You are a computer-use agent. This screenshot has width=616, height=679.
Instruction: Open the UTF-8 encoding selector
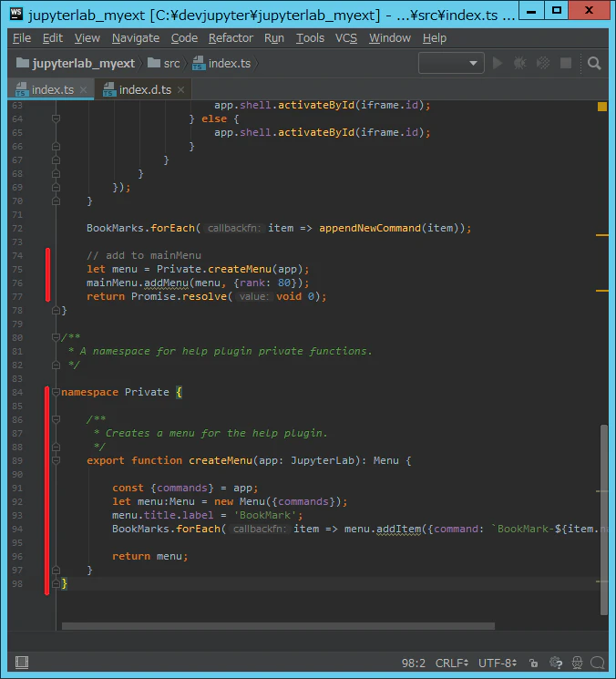(498, 663)
